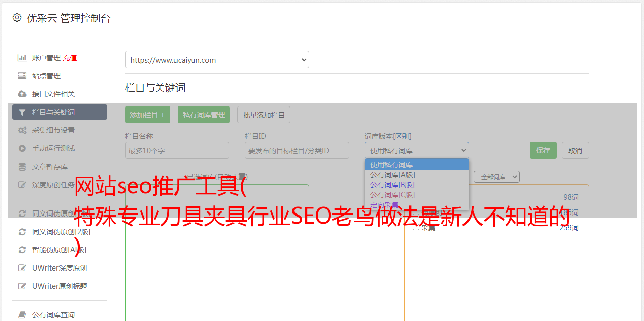The image size is (644, 321).
Task: Open the UWriter原创标题 menu item
Action: tap(60, 286)
